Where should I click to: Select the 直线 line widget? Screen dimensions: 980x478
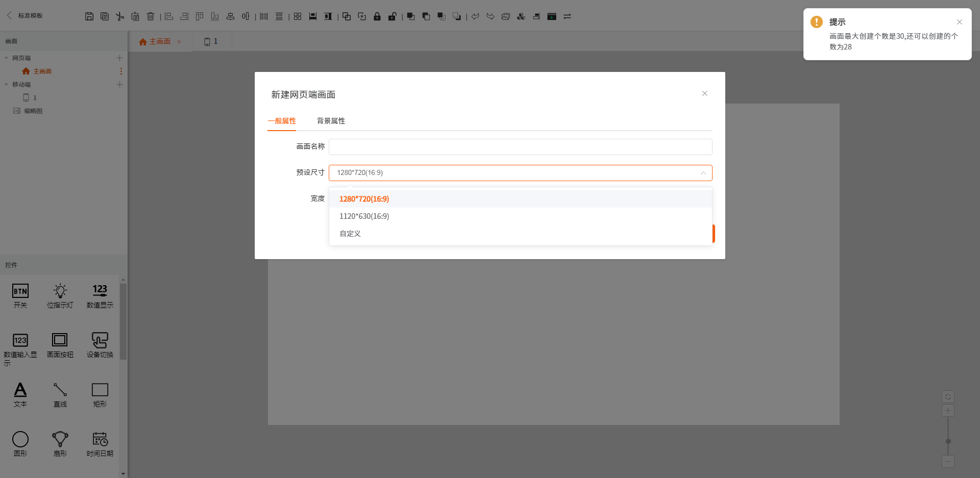[60, 395]
